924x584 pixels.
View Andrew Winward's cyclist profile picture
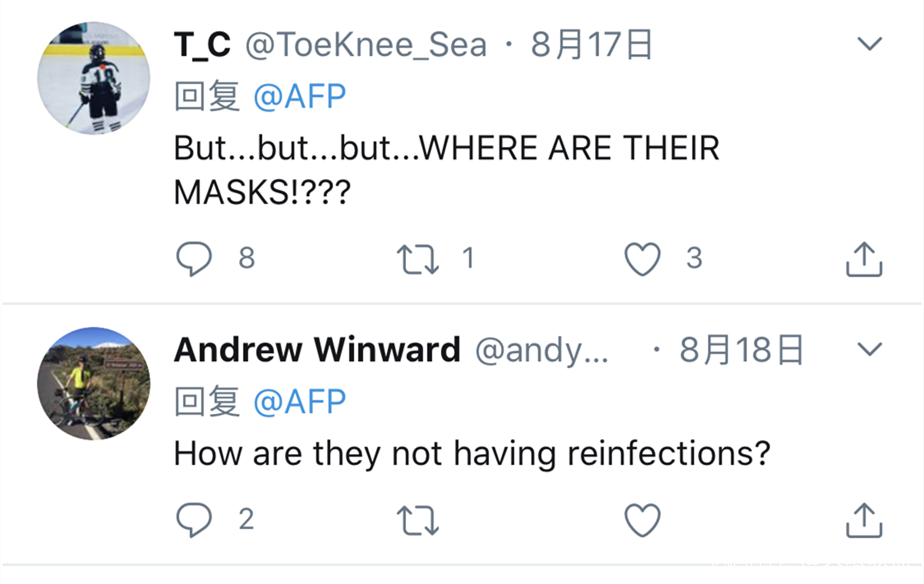(93, 384)
